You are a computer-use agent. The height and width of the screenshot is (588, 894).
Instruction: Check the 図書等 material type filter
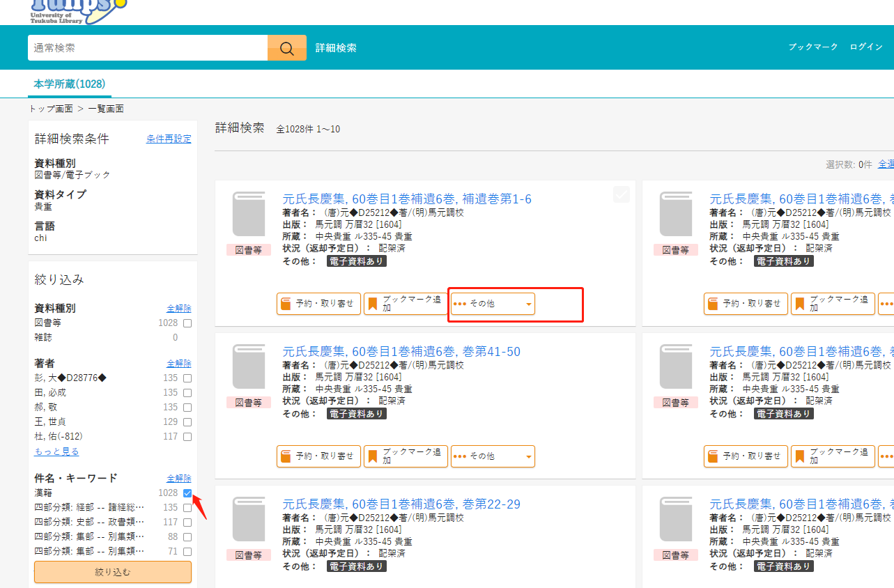coord(187,323)
